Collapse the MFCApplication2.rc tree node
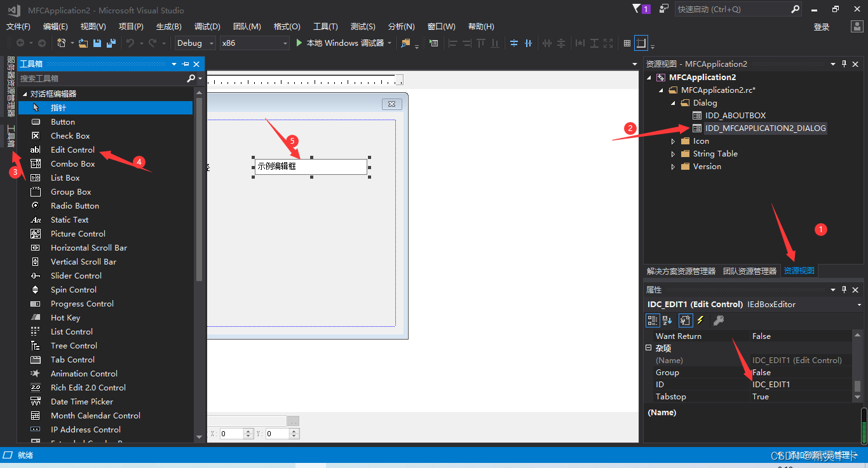868x468 pixels. [661, 90]
